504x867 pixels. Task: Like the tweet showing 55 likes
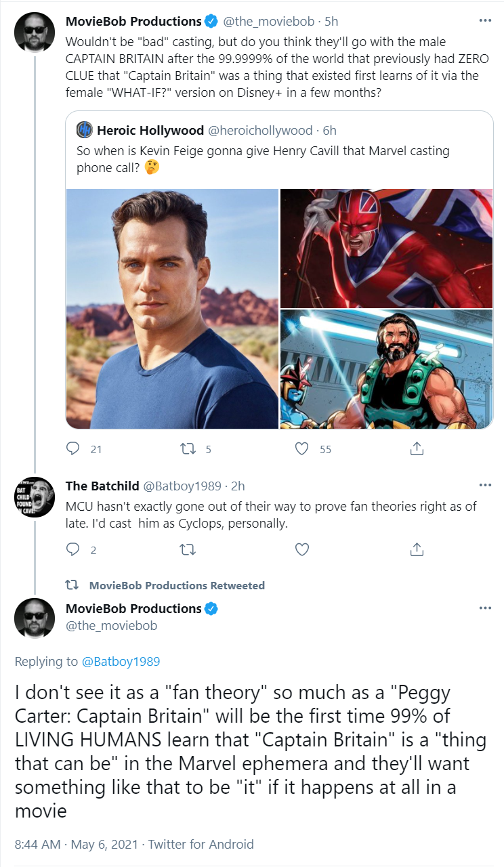[x=303, y=448]
